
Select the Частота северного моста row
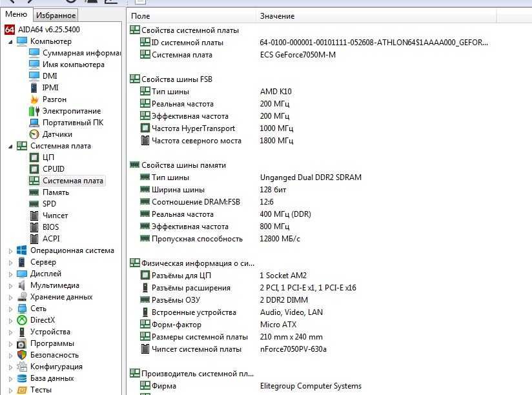[217, 141]
